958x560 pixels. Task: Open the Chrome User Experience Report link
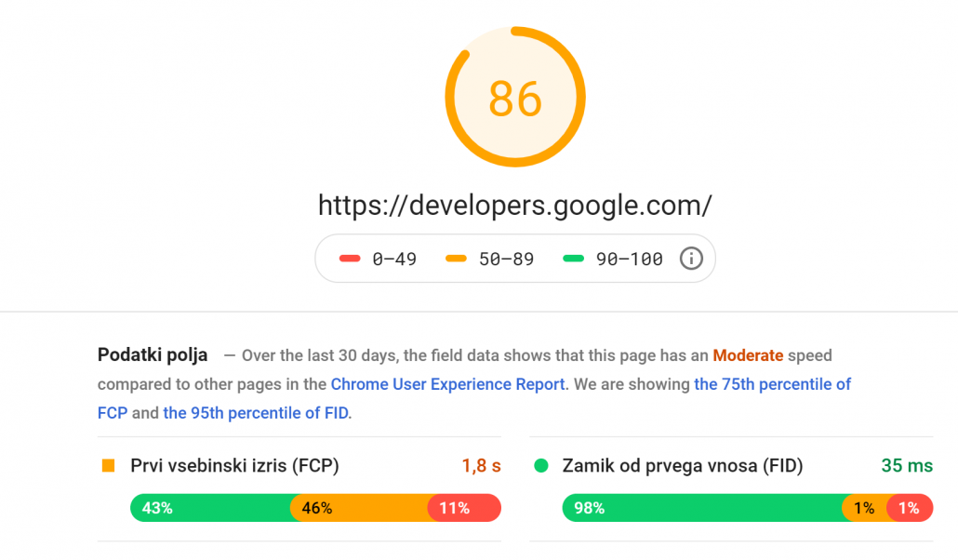click(x=447, y=384)
